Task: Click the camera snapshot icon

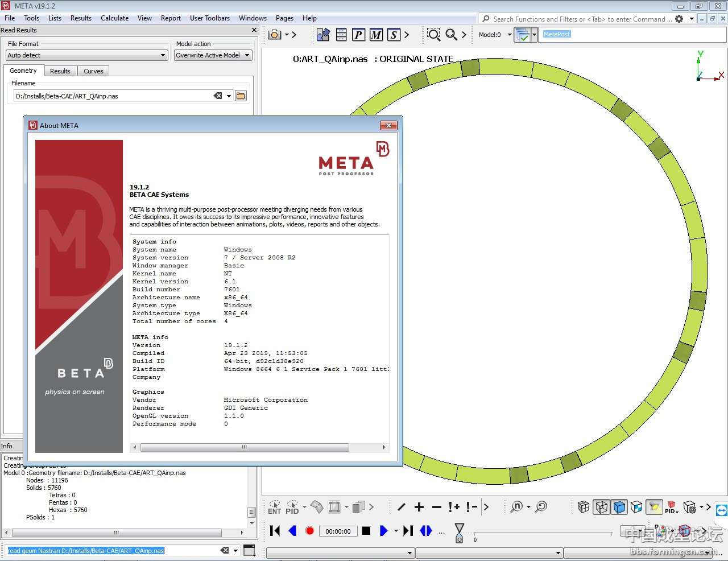Action: pyautogui.click(x=275, y=35)
